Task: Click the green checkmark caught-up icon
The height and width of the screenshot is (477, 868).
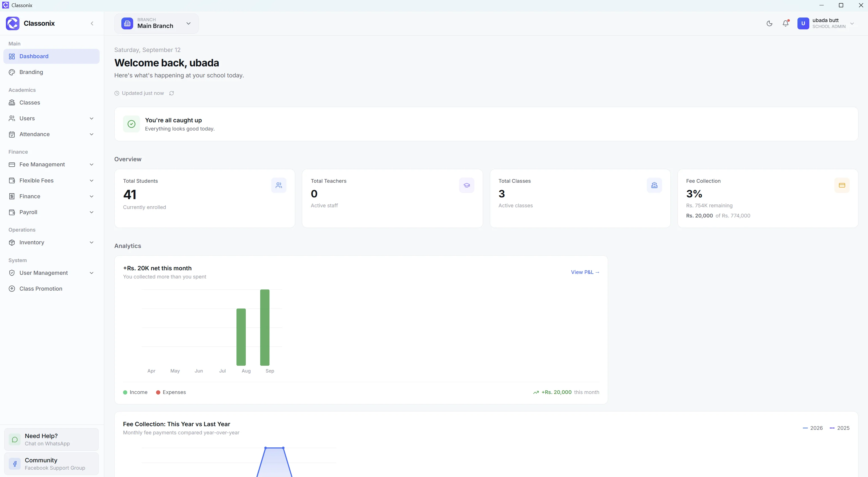Action: pos(131,124)
